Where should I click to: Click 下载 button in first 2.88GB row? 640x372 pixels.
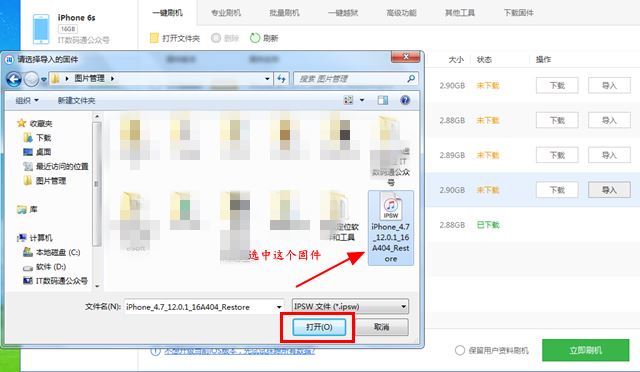[557, 120]
